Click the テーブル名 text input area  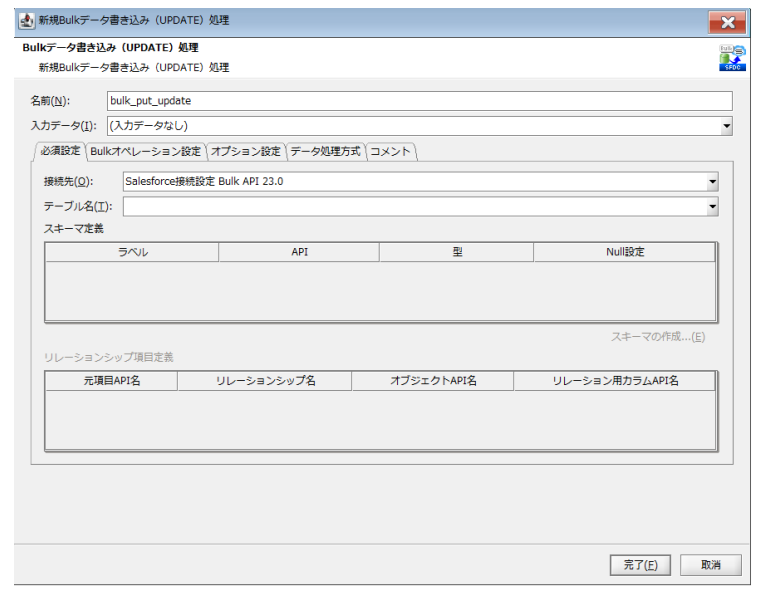tap(415, 207)
